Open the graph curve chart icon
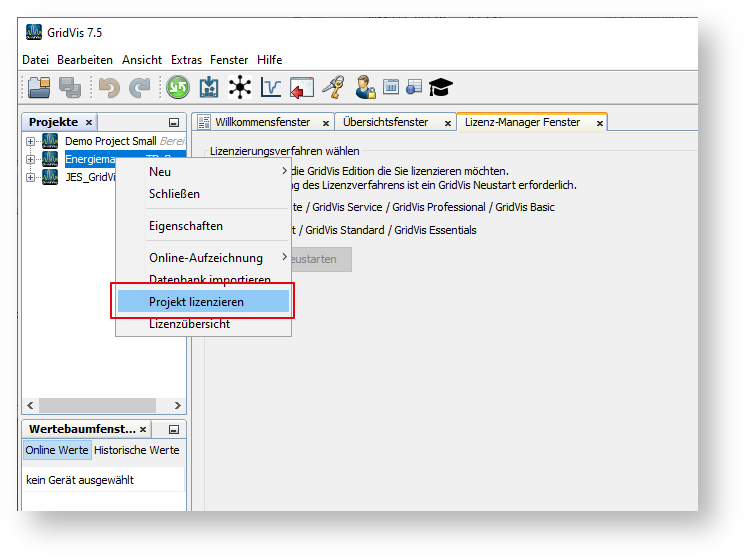This screenshot has width=746, height=559. click(x=271, y=88)
